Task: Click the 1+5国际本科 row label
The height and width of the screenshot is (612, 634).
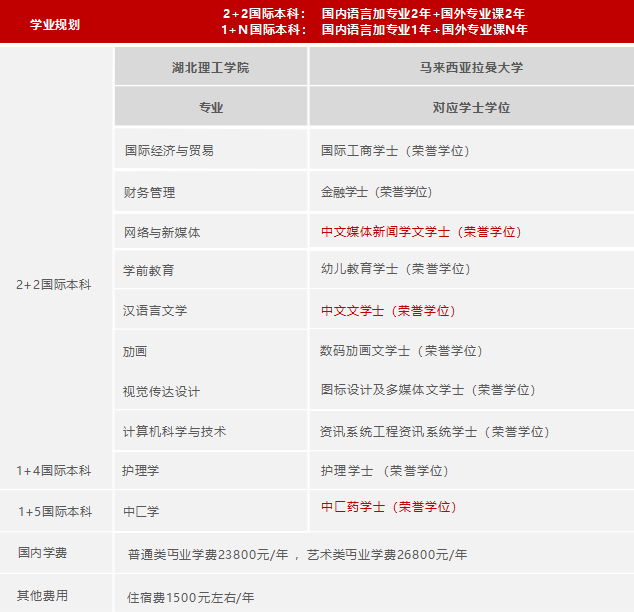Action: pyautogui.click(x=55, y=511)
